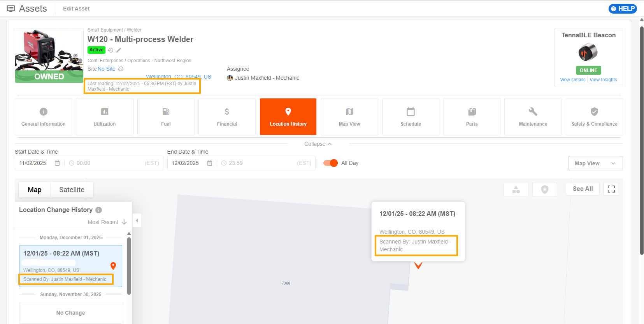Click the assignee avatar icon
This screenshot has width=644, height=324.
pyautogui.click(x=230, y=78)
